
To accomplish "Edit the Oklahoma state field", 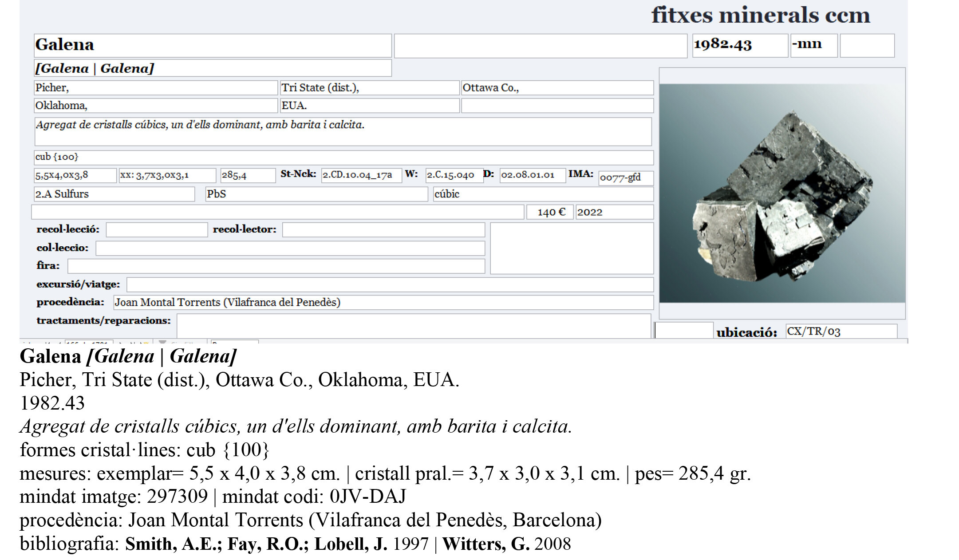I will pyautogui.click(x=155, y=106).
